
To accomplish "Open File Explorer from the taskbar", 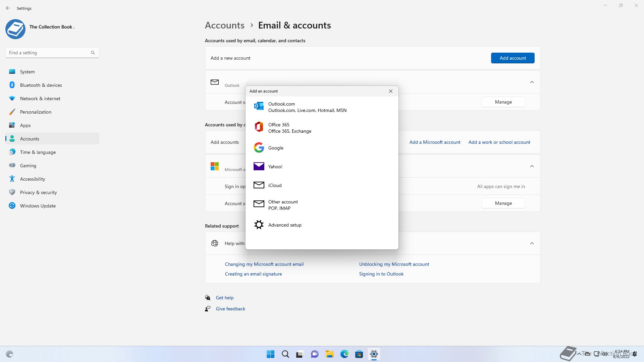I will click(329, 354).
